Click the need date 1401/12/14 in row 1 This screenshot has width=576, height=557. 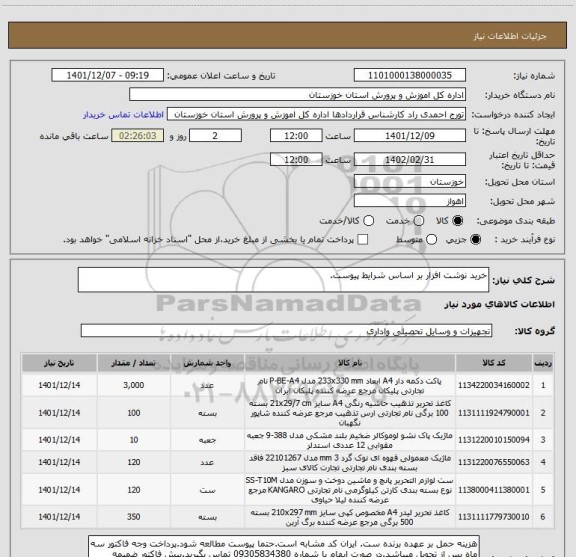pos(59,385)
